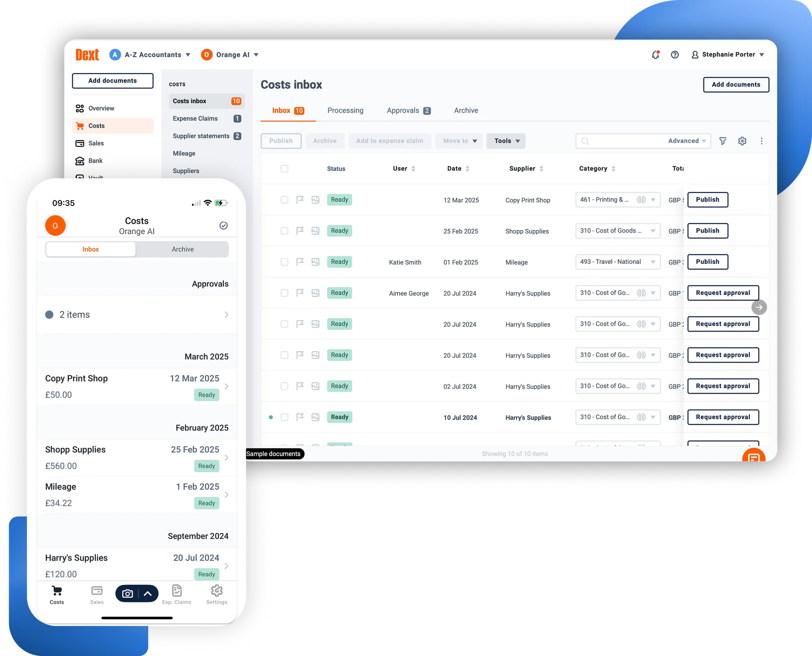Open Supplier statements in costs submenu
The width and height of the screenshot is (812, 656).
[x=206, y=136]
